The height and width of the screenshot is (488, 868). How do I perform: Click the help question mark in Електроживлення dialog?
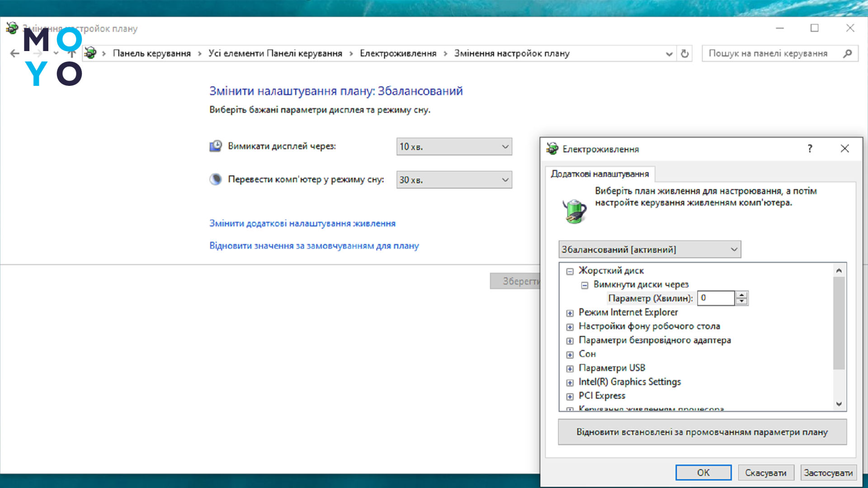point(810,149)
